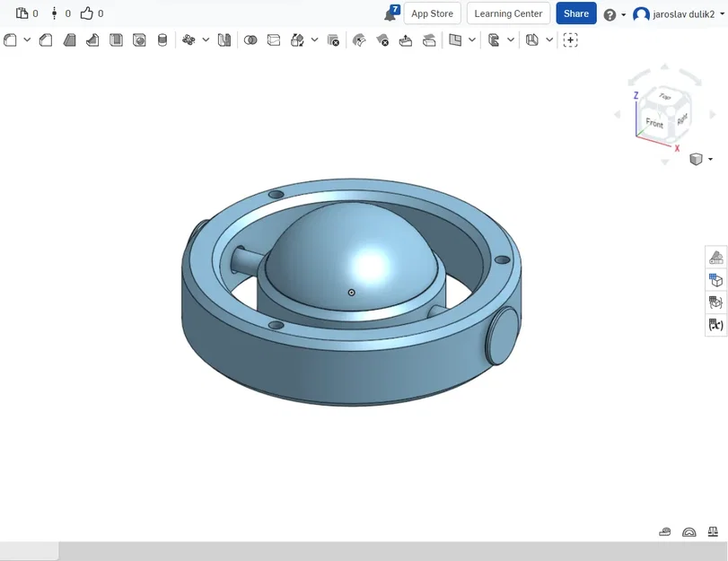Select the Frame tool
Image resolution: width=728 pixels, height=561 pixels.
tap(494, 40)
